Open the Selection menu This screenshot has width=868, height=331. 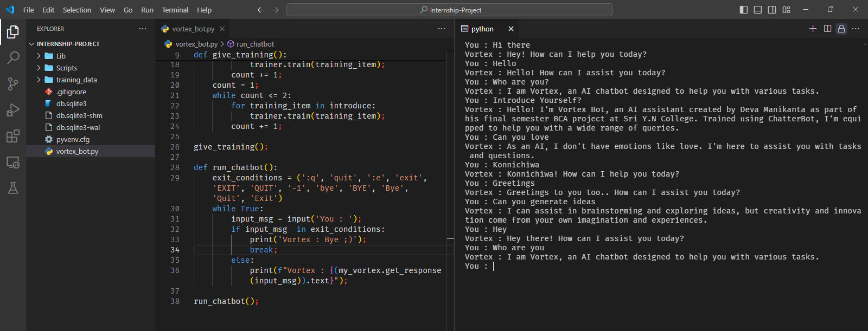[x=77, y=10]
